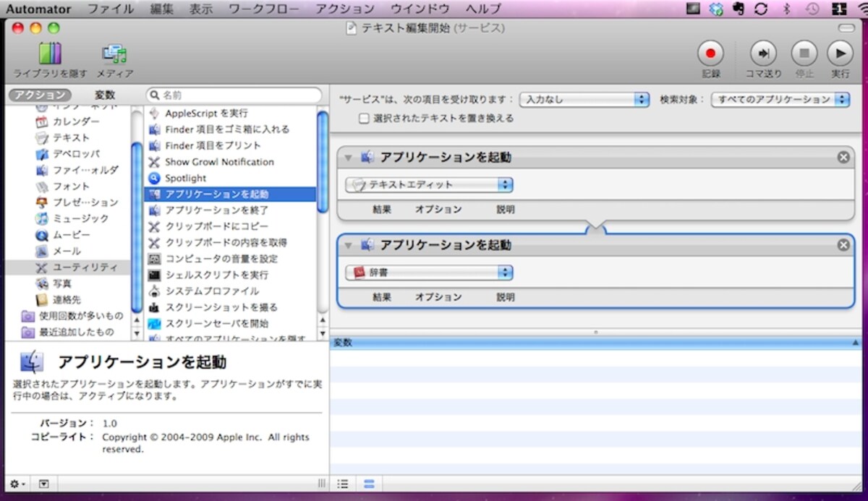Image resolution: width=868 pixels, height=501 pixels.
Task: Run the workflow with 実行 button
Action: 840,53
